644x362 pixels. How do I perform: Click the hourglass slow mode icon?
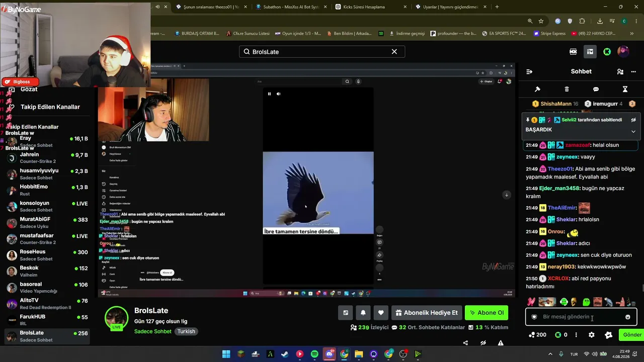[x=625, y=89]
